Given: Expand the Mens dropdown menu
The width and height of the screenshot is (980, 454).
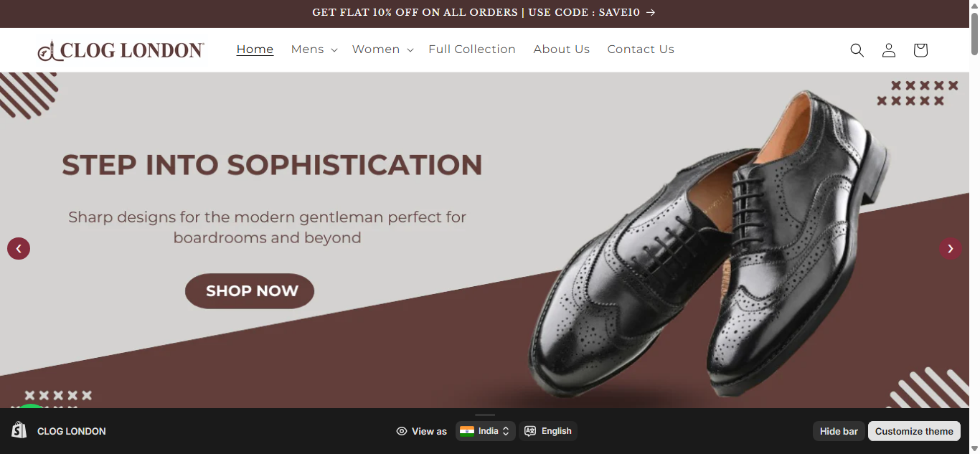Looking at the screenshot, I should 314,49.
